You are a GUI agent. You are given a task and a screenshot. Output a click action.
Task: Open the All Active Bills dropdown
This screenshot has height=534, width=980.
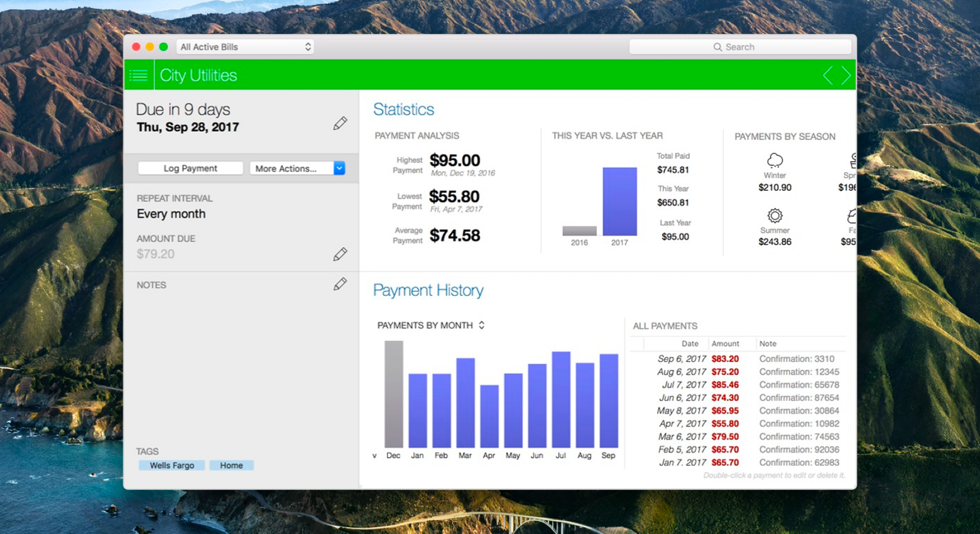click(x=245, y=46)
